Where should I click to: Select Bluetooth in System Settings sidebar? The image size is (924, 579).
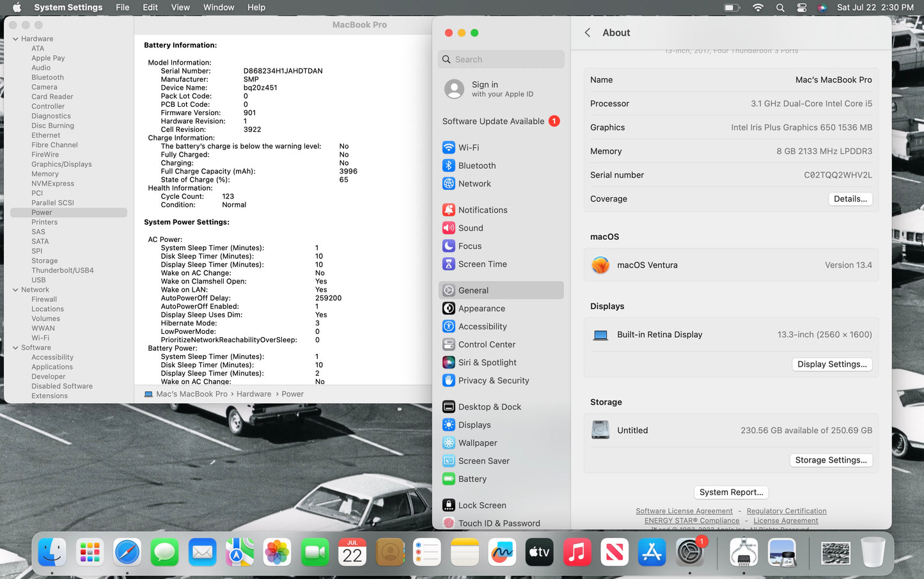tap(477, 165)
